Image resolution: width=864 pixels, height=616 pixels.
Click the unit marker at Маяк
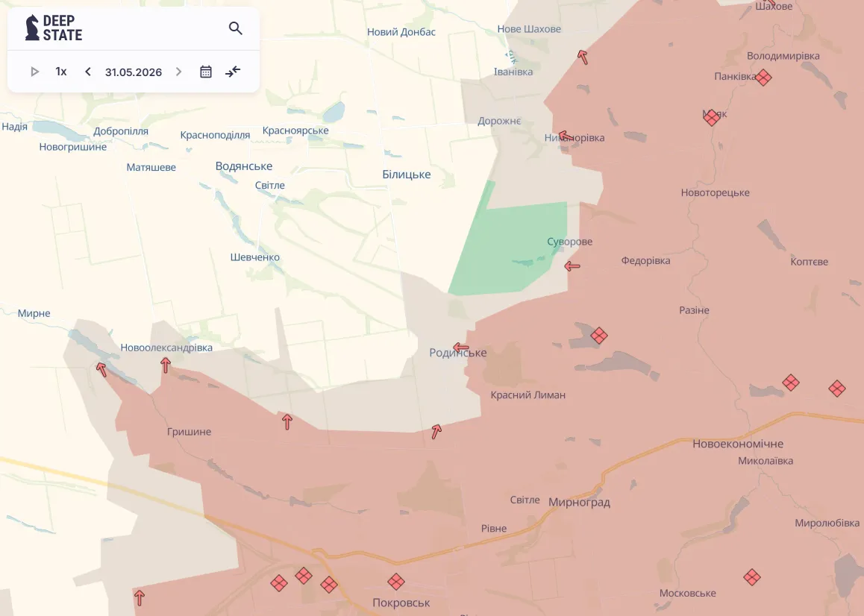tap(711, 117)
